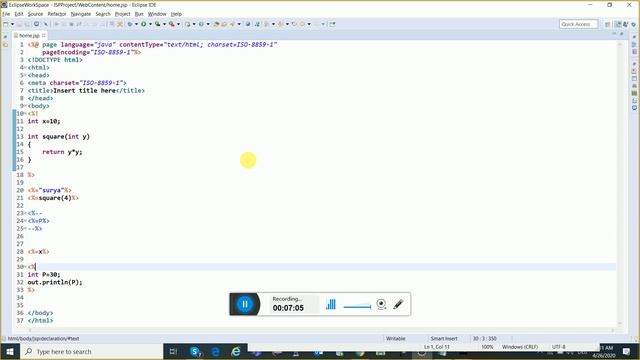Viewport: 640px width, 360px height.
Task: Collapse the scriptlet fold on line 30
Action: pyautogui.click(x=25, y=267)
